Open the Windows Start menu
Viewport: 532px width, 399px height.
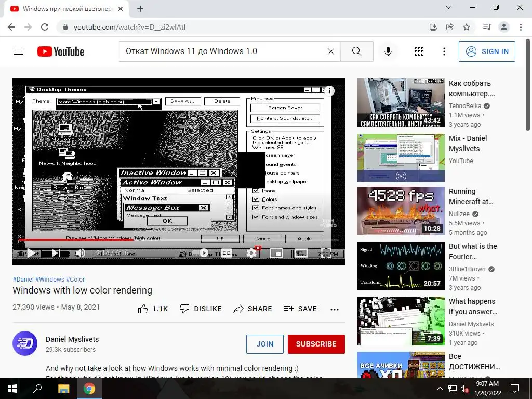[x=12, y=389]
